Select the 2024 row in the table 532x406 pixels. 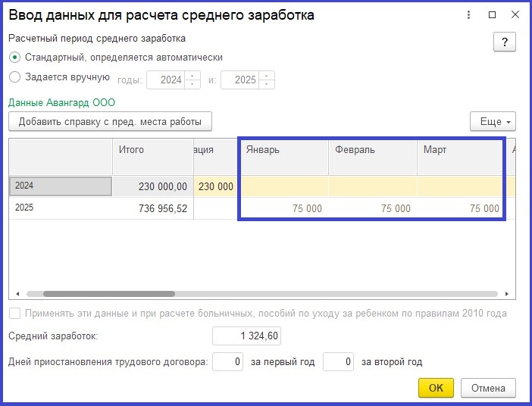point(61,186)
